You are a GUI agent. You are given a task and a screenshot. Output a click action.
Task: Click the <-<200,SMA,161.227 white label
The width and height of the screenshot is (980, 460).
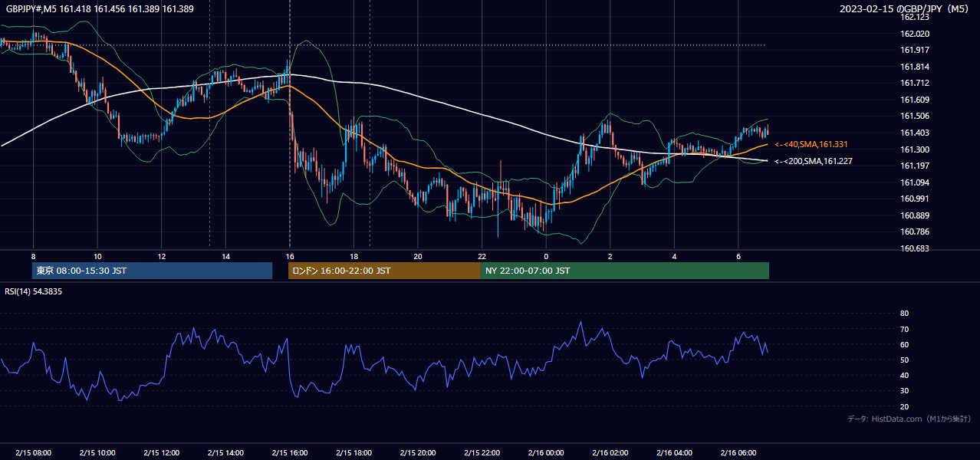(x=813, y=161)
